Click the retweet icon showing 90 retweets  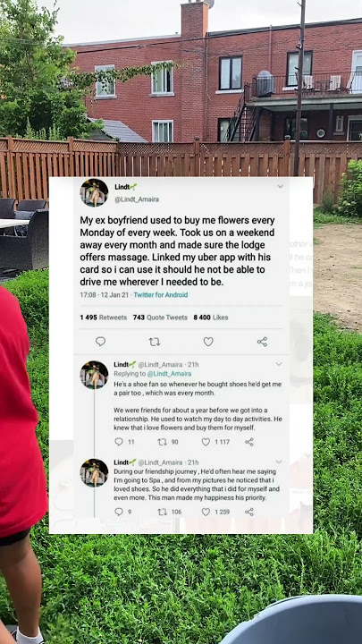click(x=162, y=442)
